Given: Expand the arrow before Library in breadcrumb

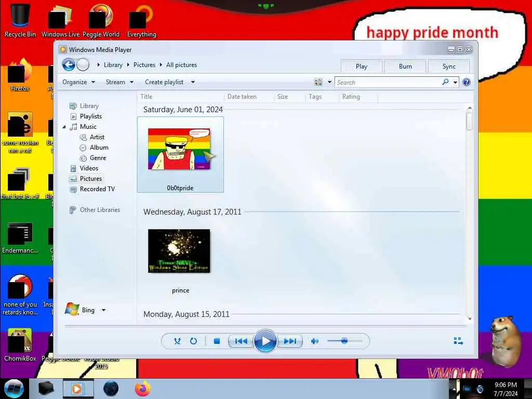Looking at the screenshot, I should point(98,65).
